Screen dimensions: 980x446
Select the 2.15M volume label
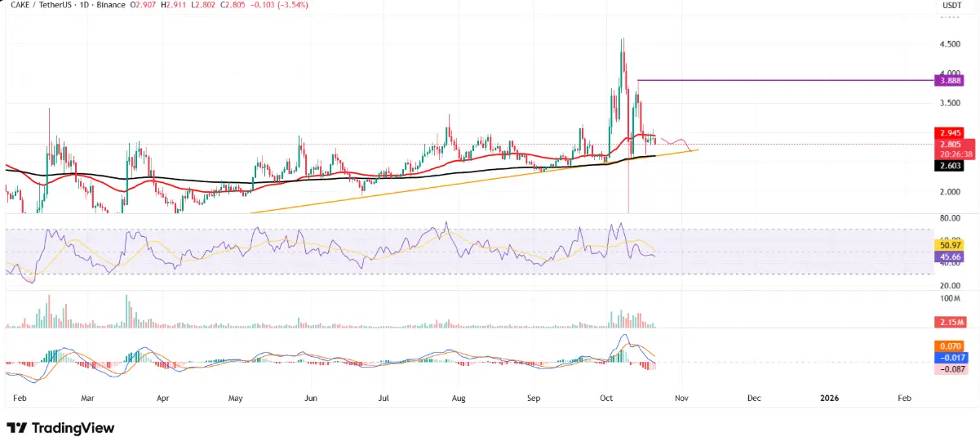point(951,323)
